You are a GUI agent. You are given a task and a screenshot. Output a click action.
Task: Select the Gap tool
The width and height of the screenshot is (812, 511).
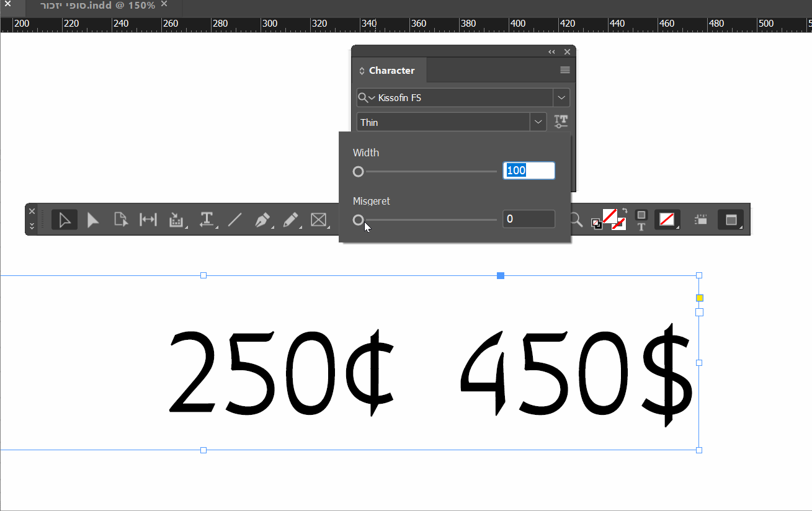pos(148,220)
